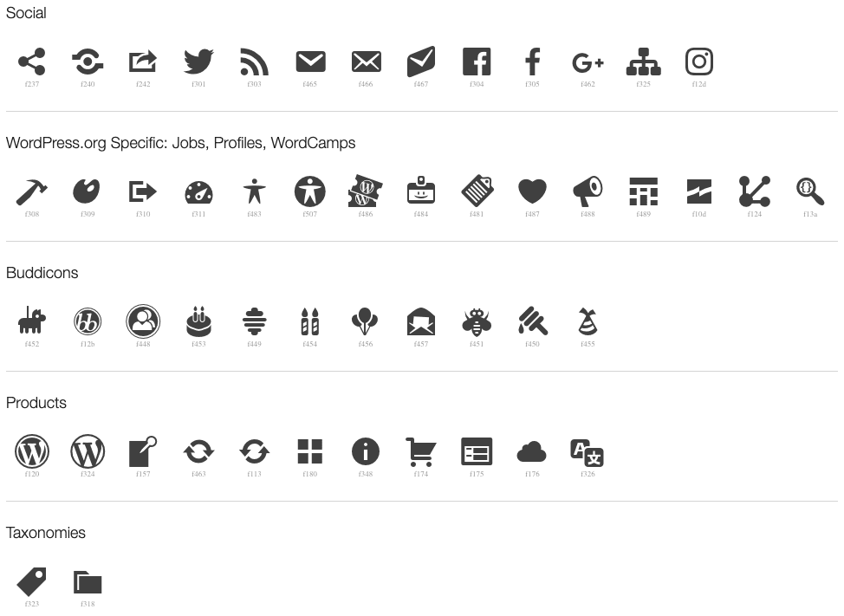The height and width of the screenshot is (616, 844).
Task: Select the bee icon in Buddicons
Action: (477, 321)
